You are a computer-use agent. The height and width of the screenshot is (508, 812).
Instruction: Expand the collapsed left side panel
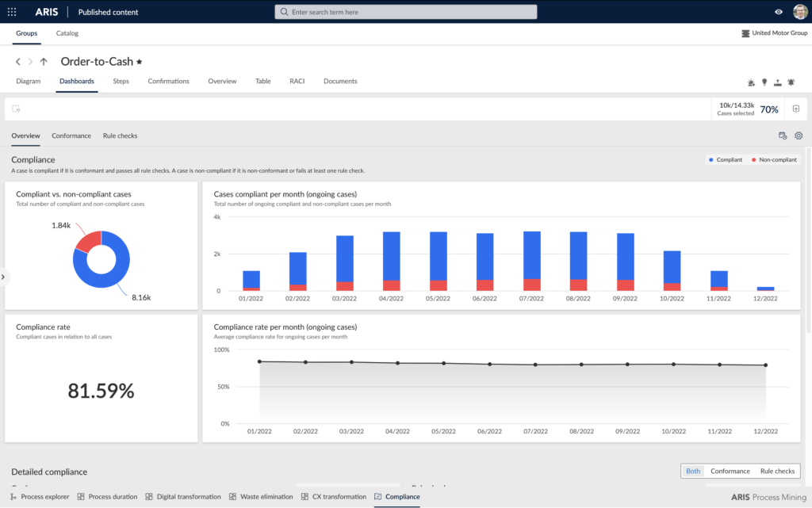point(3,277)
